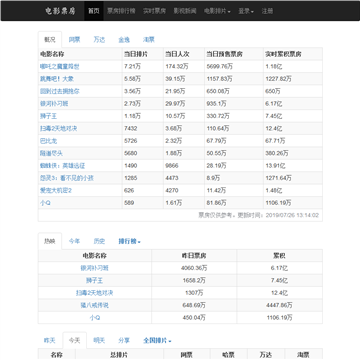Open 银河补习班 link in the ranking table
360x360 pixels.
95,268
